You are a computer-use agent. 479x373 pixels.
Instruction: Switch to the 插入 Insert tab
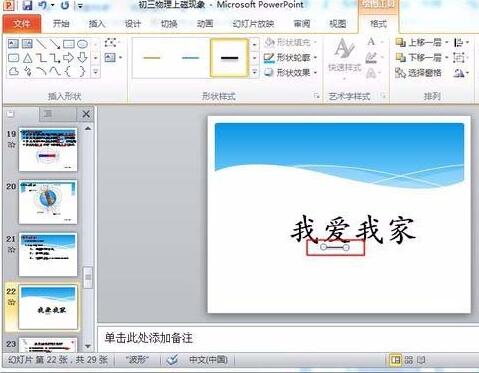tap(97, 24)
